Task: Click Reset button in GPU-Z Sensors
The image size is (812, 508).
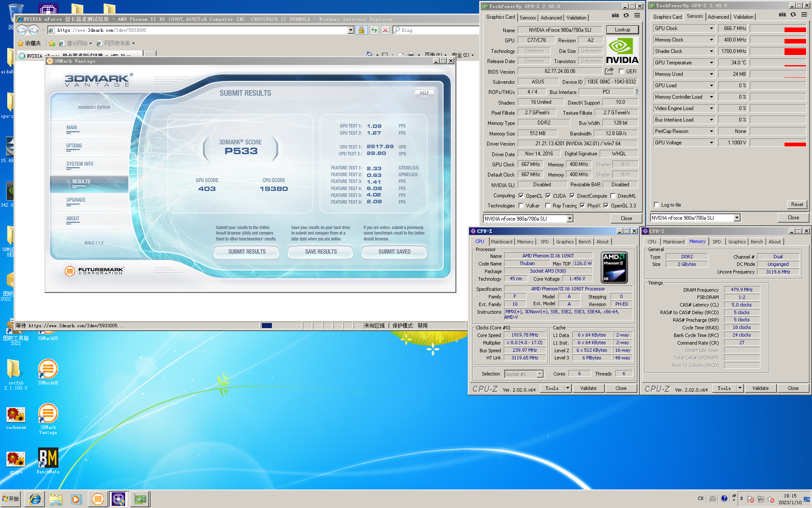Action: click(797, 204)
